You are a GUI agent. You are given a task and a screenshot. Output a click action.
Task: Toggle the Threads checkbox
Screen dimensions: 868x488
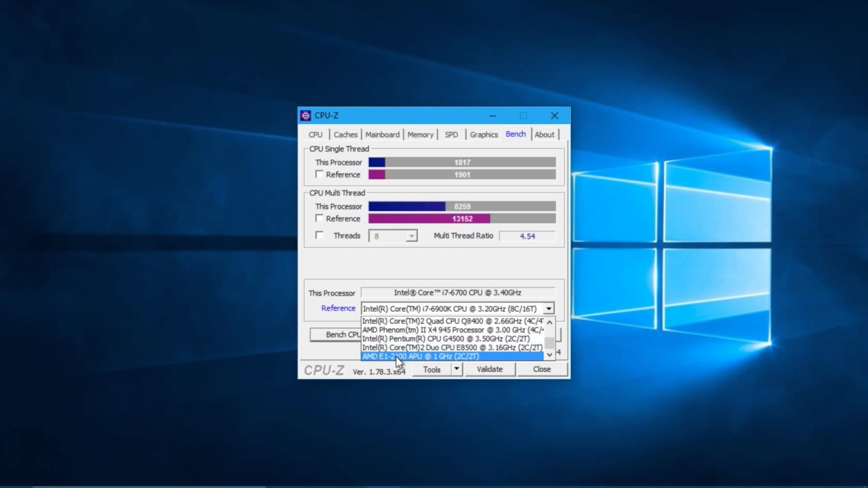[319, 236]
